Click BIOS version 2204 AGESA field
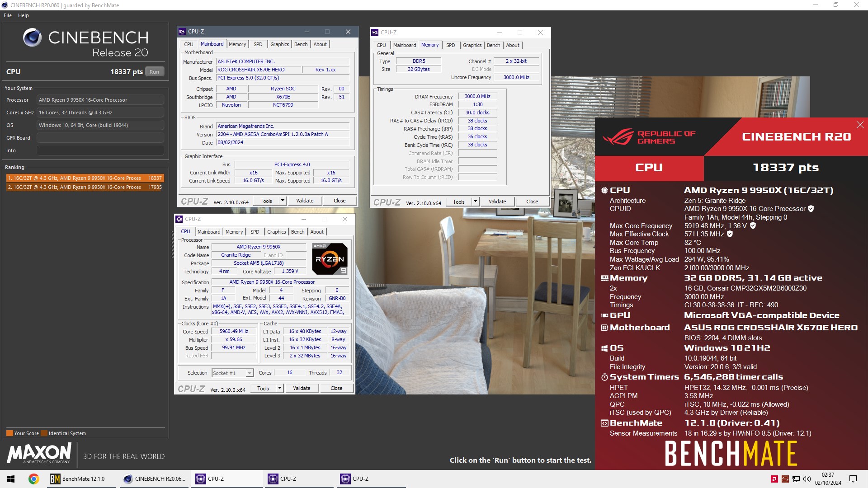This screenshot has width=868, height=488. [x=283, y=134]
